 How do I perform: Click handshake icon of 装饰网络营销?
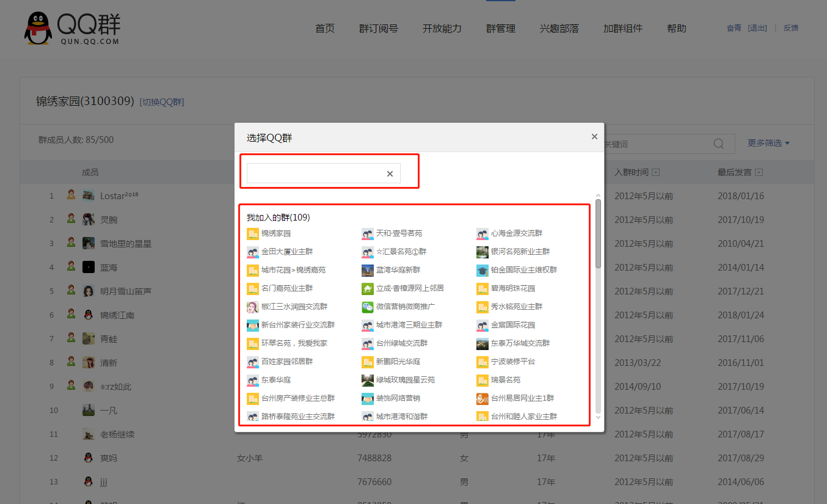tap(368, 398)
